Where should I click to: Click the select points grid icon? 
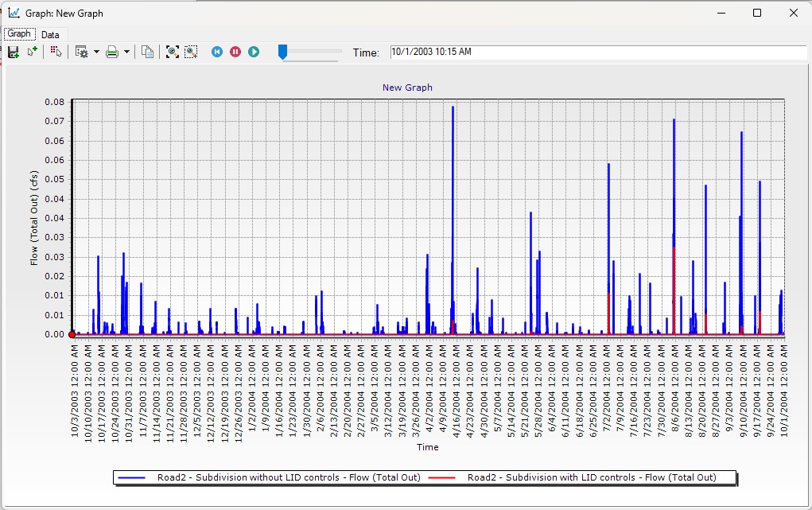56,52
